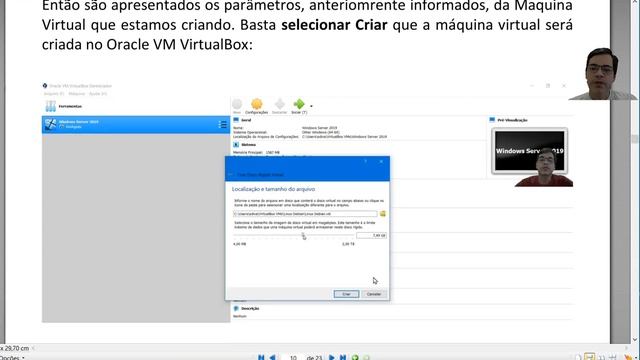
Task: Open folder browse icon beside file path
Action: 382,213
